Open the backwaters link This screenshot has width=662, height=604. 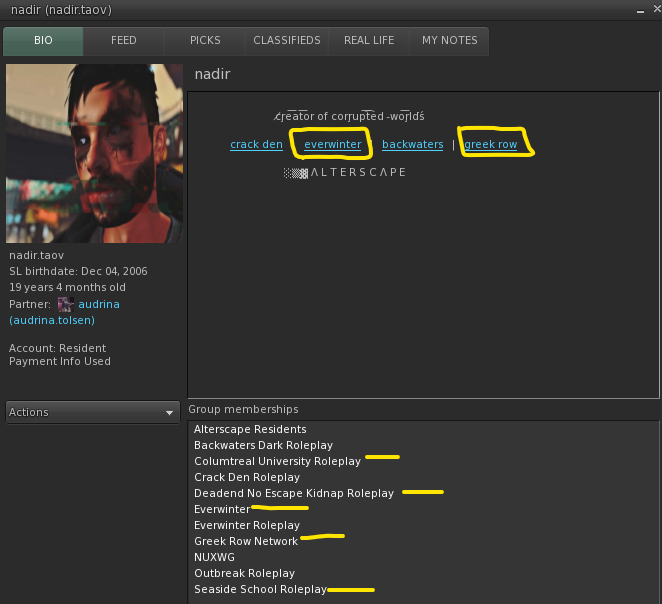[412, 144]
